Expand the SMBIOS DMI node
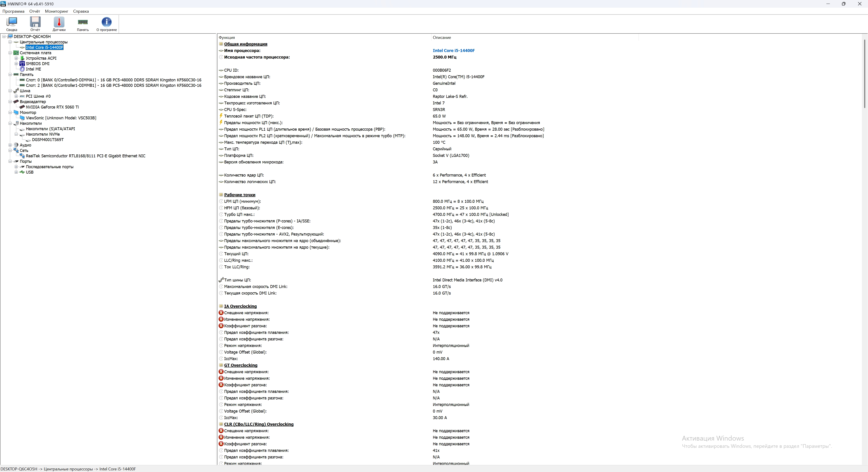This screenshot has height=472, width=868. 16,64
